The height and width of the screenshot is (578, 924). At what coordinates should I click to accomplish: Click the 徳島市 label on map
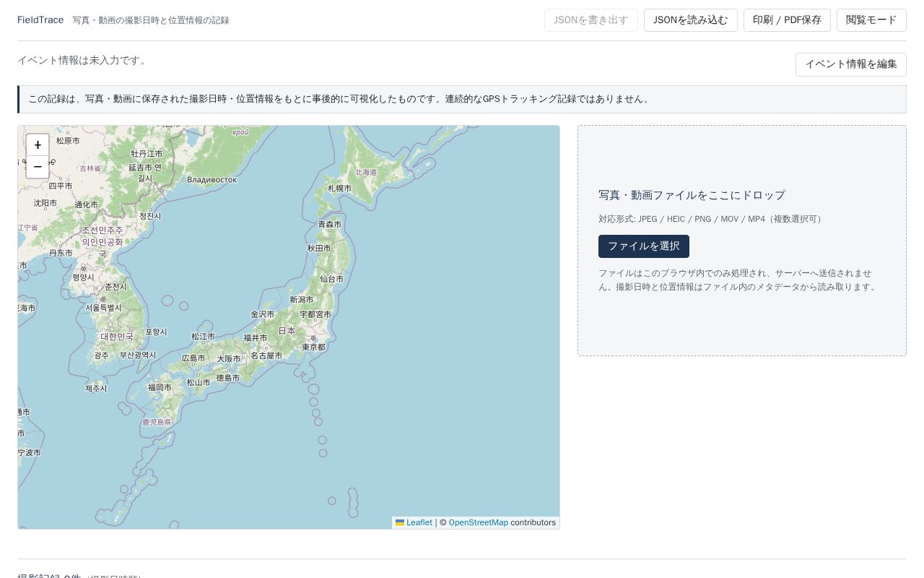click(x=228, y=378)
